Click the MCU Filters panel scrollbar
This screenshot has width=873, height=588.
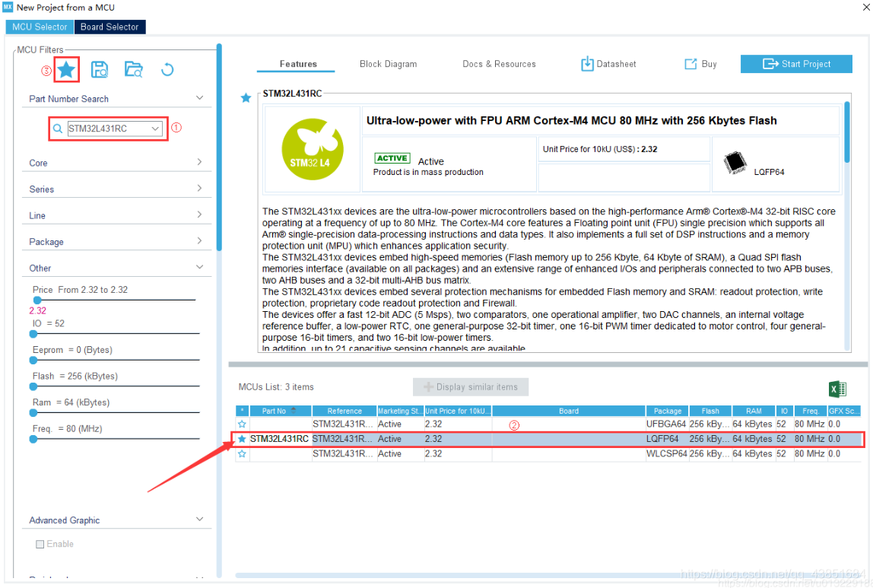coord(219,148)
